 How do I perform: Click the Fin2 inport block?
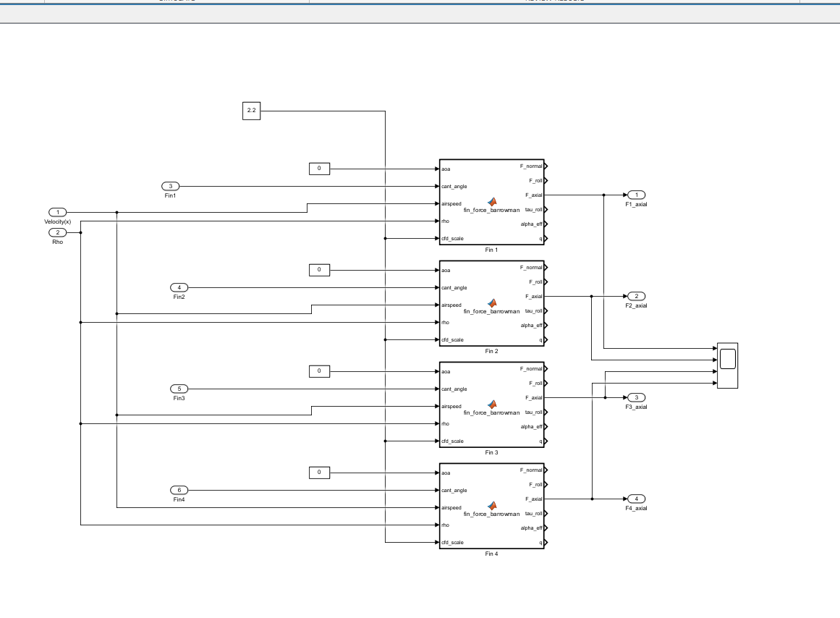179,287
